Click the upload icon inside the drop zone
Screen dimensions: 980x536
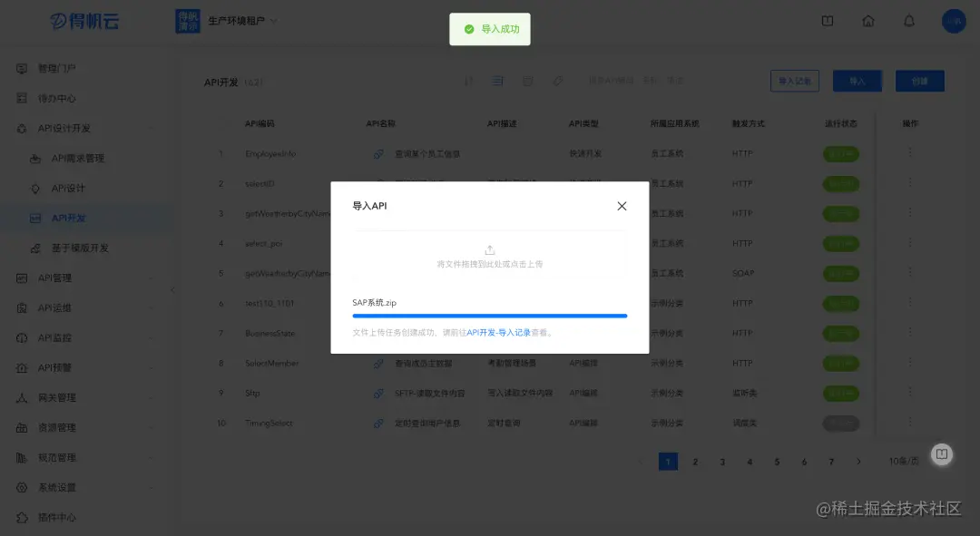pyautogui.click(x=490, y=249)
